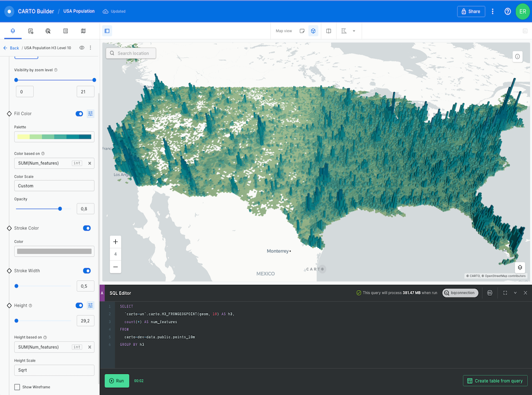The image size is (532, 395).
Task: Select the Layers panel icon
Action: 12,31
